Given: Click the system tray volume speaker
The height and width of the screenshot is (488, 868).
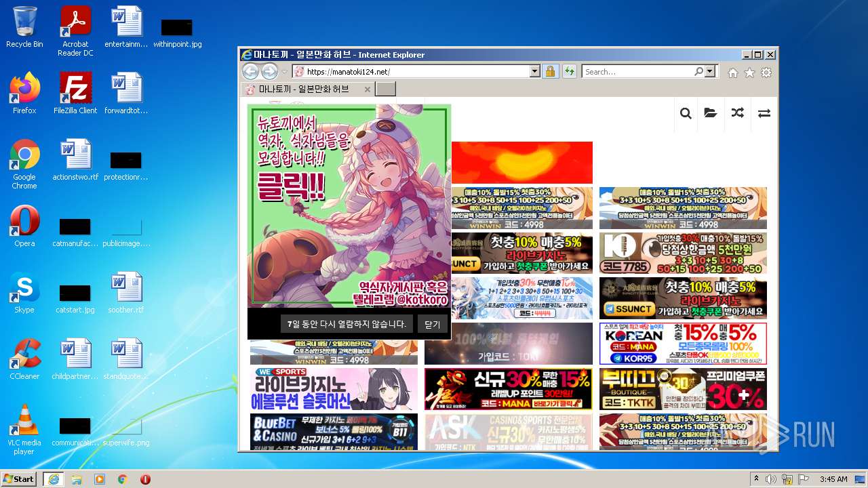Looking at the screenshot, I should tap(771, 479).
